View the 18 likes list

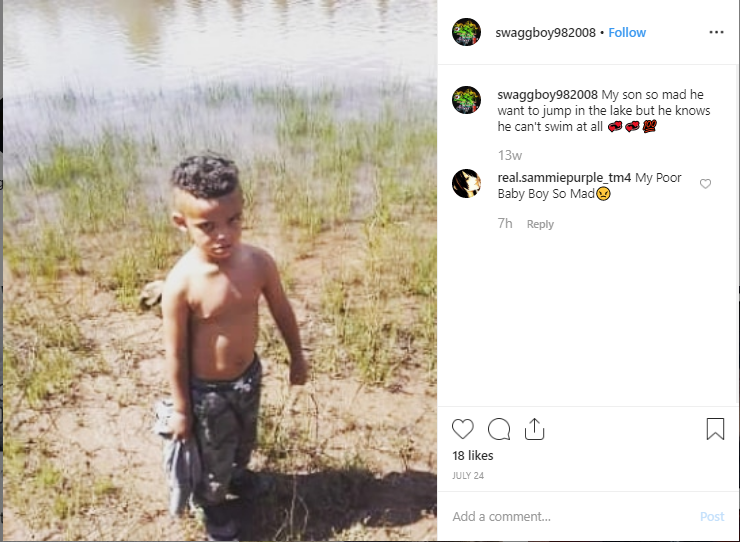(x=472, y=456)
